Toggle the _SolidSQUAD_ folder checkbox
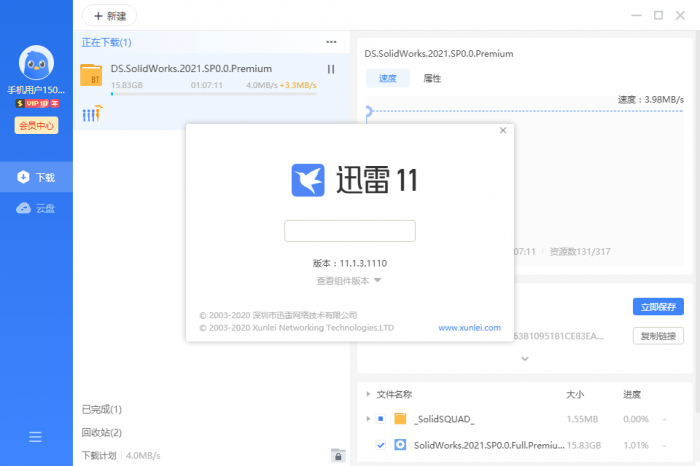Screen dimensions: 700x466 [381, 419]
